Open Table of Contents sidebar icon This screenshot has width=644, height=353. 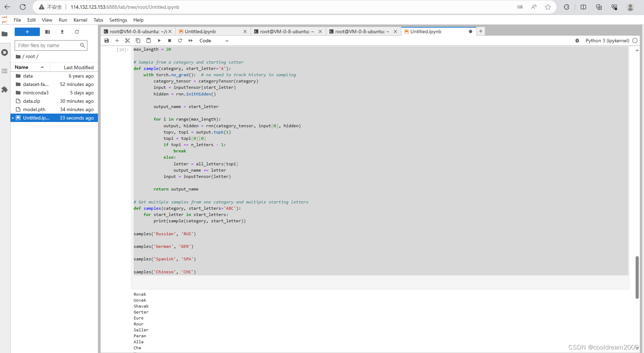pos(5,71)
